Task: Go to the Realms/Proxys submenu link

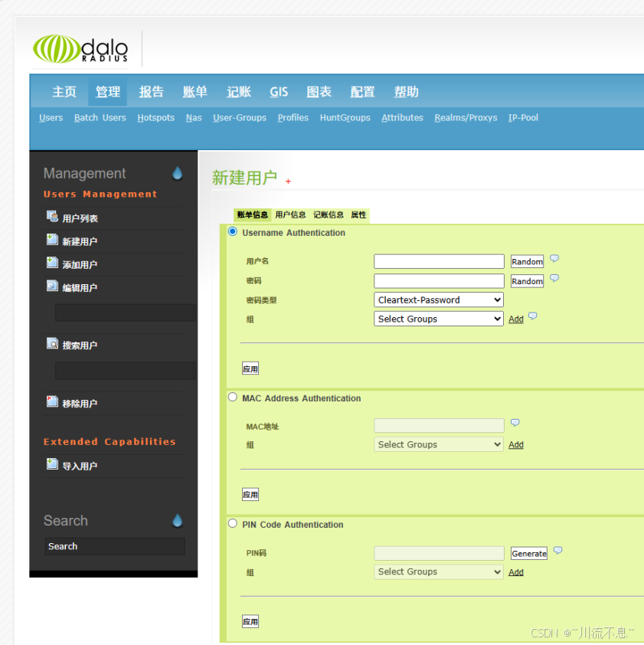Action: coord(466,118)
